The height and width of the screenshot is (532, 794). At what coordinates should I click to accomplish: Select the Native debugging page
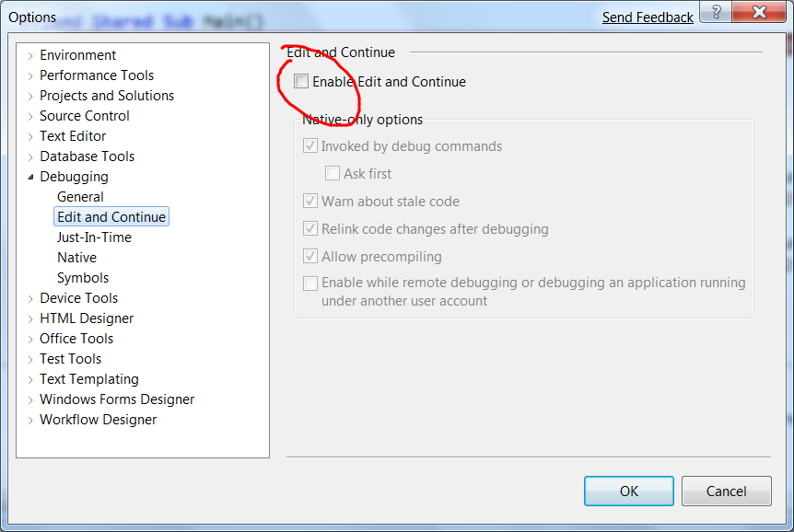pyautogui.click(x=76, y=258)
